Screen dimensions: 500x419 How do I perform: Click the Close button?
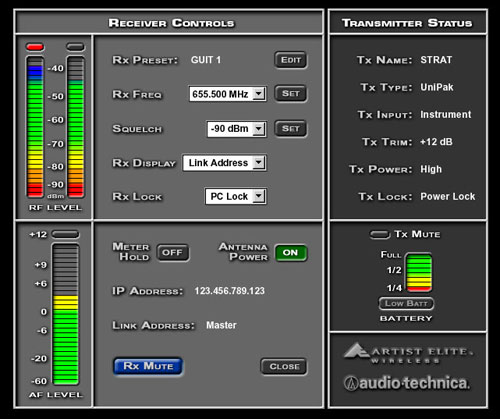(284, 367)
